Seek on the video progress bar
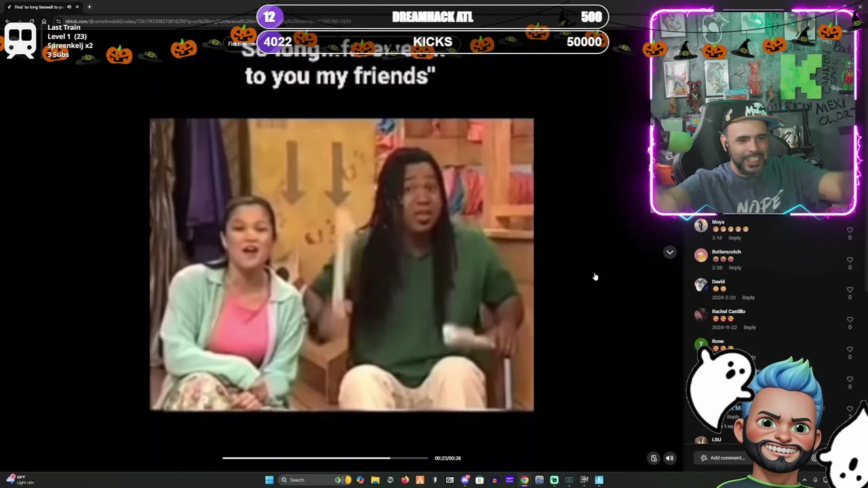Screen dimensions: 868x488 325,458
